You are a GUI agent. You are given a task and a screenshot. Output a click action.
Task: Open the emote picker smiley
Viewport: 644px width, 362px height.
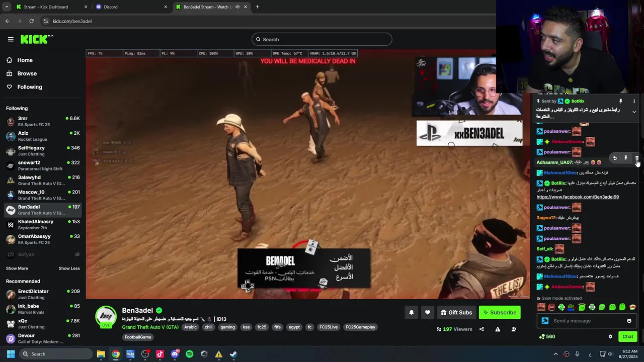pyautogui.click(x=629, y=321)
